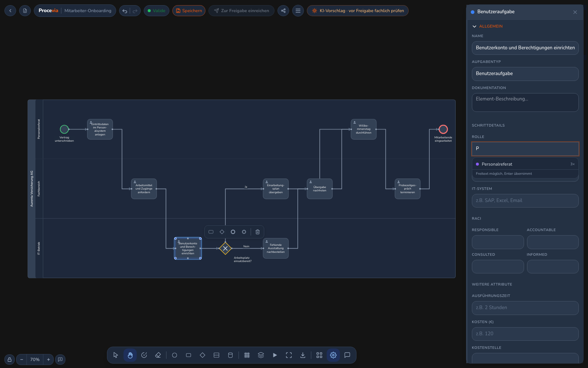Select Vertrag unterschrieben start event

64,129
